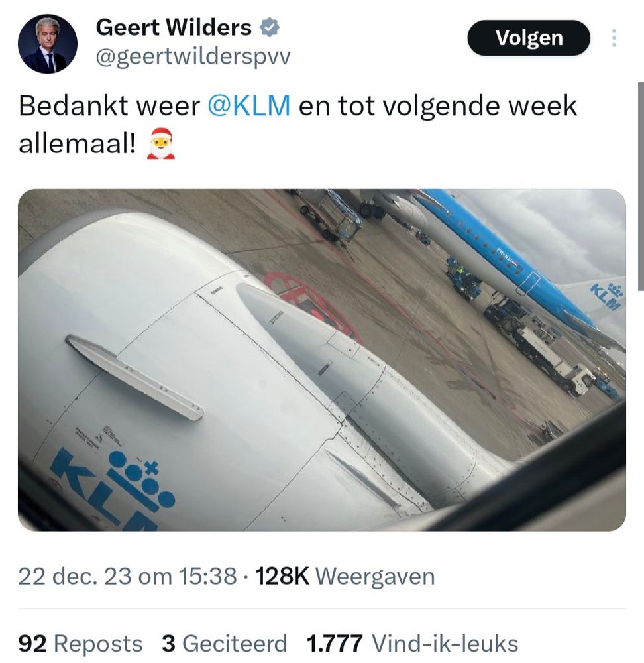Open the 22 dec. 23 timestamp

[127, 576]
